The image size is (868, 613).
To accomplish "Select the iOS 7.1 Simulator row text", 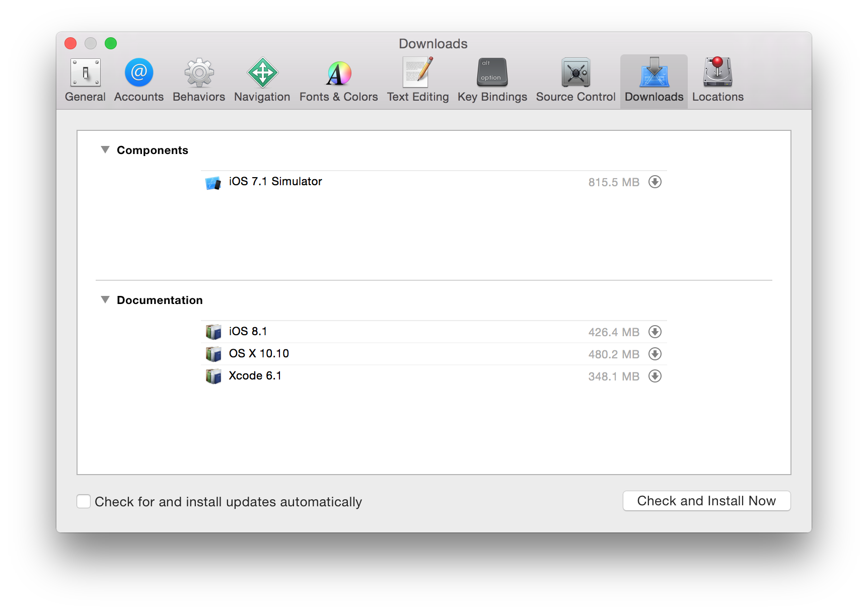I will [275, 181].
